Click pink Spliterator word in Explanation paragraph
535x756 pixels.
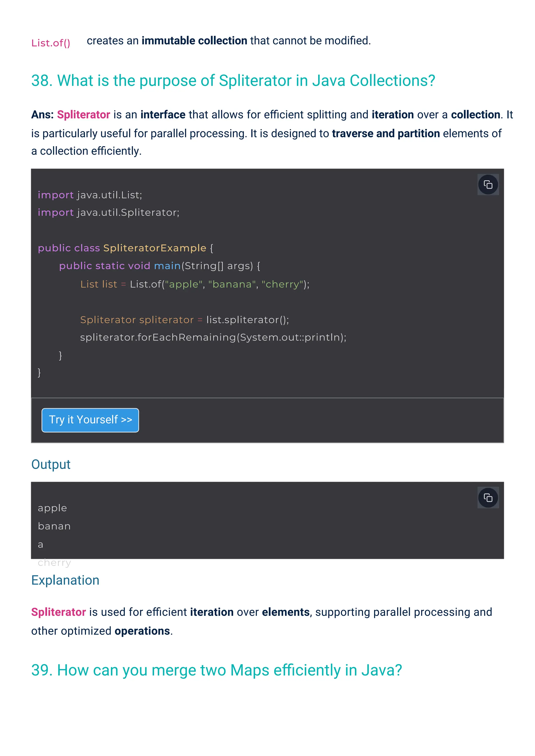coord(58,612)
